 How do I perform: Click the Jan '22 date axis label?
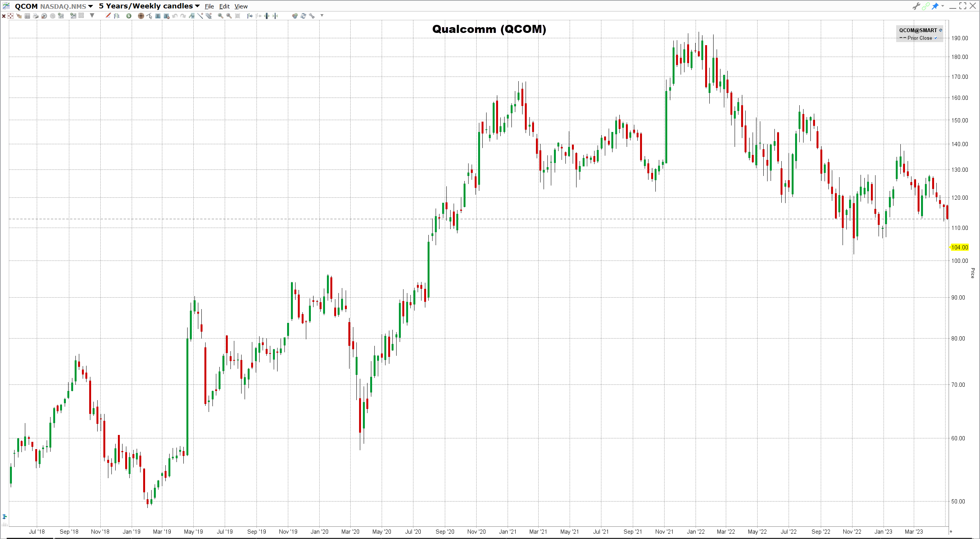point(696,532)
